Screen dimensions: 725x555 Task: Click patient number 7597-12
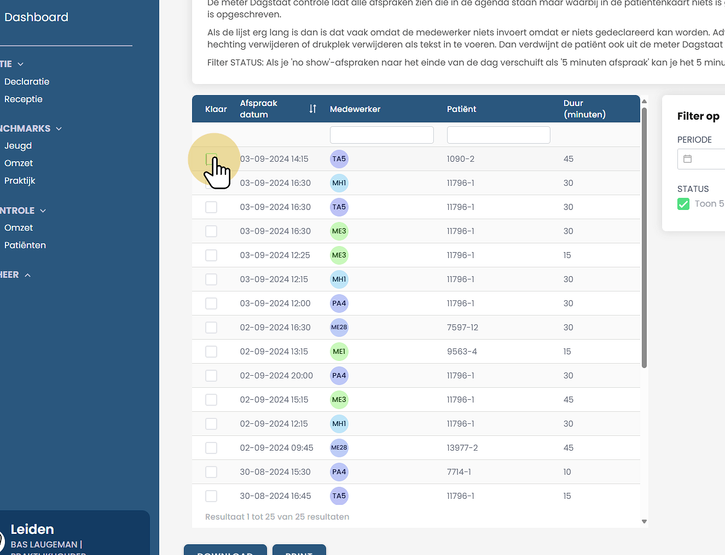coord(462,327)
